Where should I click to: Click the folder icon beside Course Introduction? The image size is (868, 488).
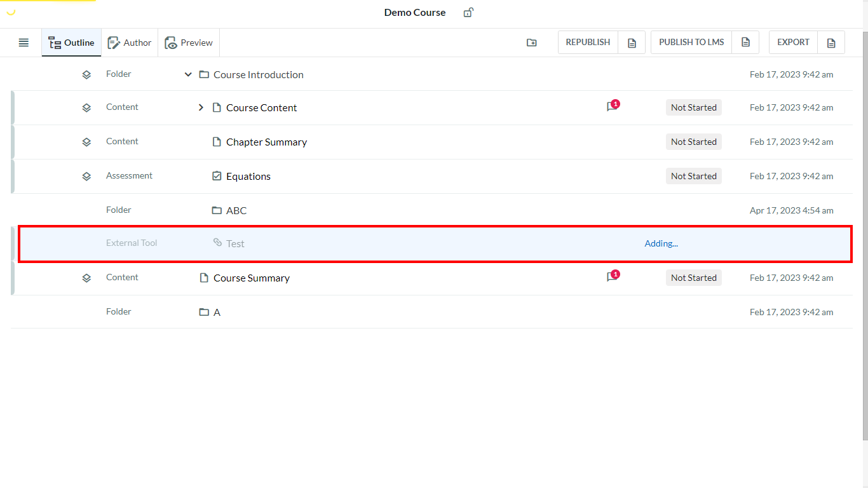tap(204, 74)
